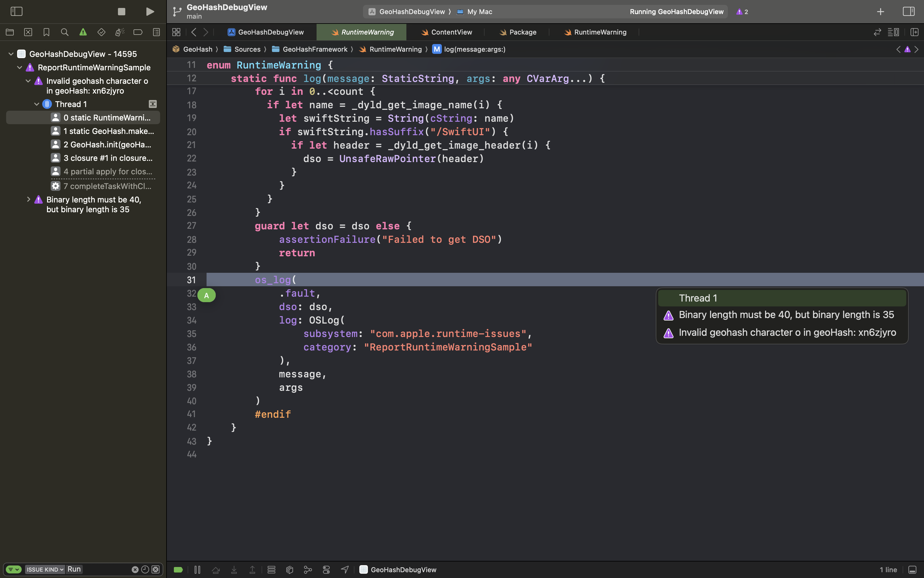Choose My Mac run destination
The image size is (924, 578).
pyautogui.click(x=475, y=12)
